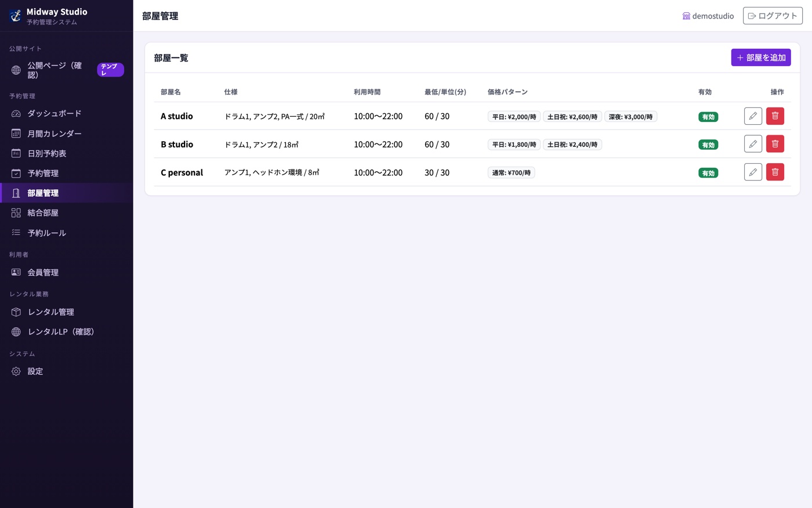Image resolution: width=812 pixels, height=508 pixels.
Task: Open 日別予約表 from the sidebar
Action: [x=67, y=153]
